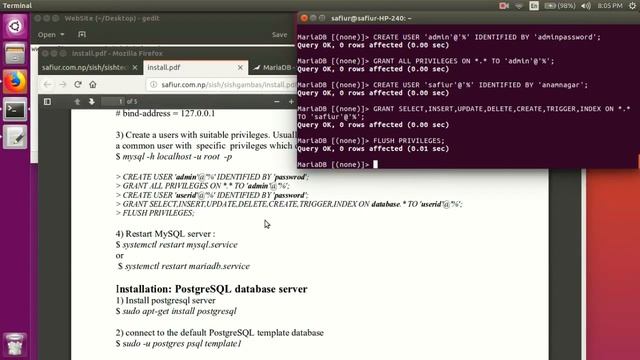Image resolution: width=640 pixels, height=360 pixels.
Task: Click the terminal MariaDB prompt cursor
Action: 375,164
